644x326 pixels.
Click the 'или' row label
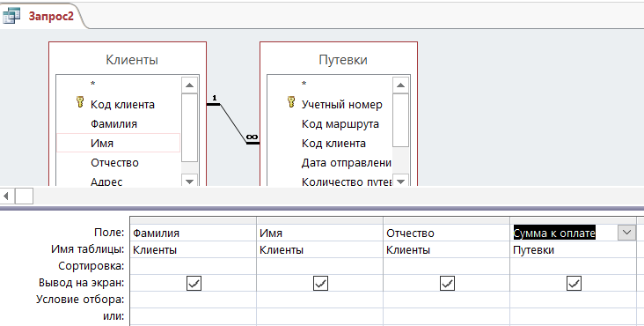113,316
